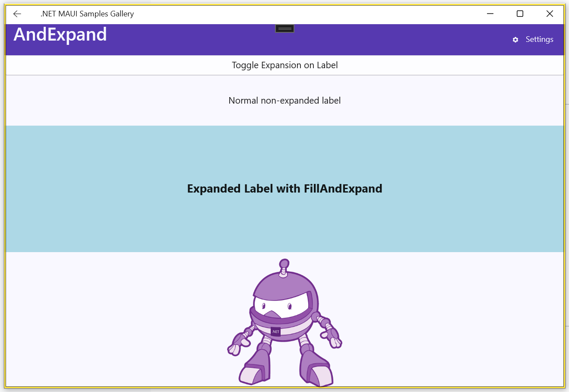Click the AndExpand page title
The height and width of the screenshot is (392, 569).
60,35
